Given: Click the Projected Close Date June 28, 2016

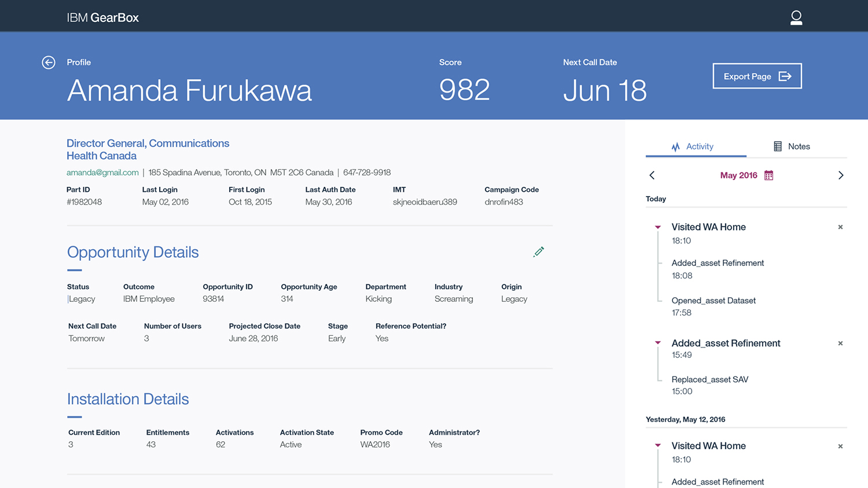Looking at the screenshot, I should tap(253, 338).
